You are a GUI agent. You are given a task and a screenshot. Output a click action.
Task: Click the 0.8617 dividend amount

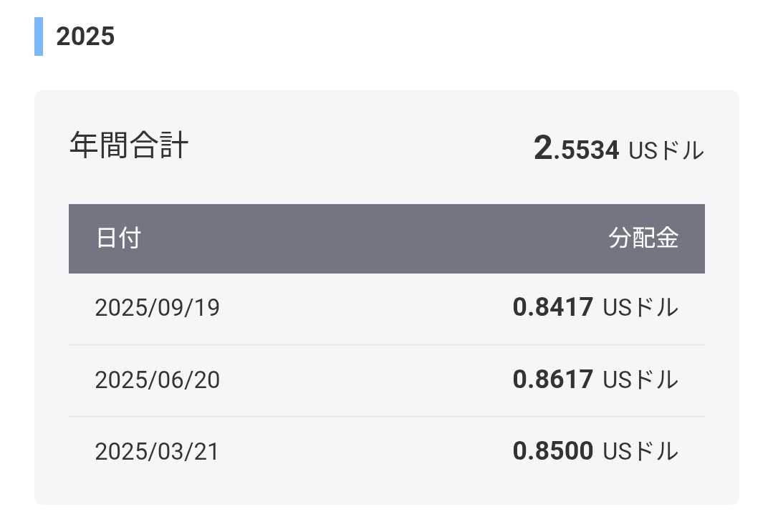(553, 379)
